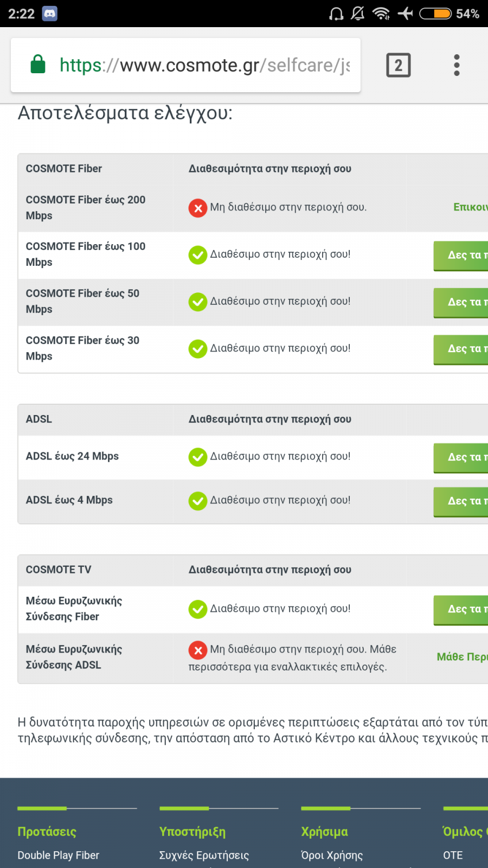Tap the Discord notification icon in status bar
This screenshot has height=868, width=488.
coord(50,14)
